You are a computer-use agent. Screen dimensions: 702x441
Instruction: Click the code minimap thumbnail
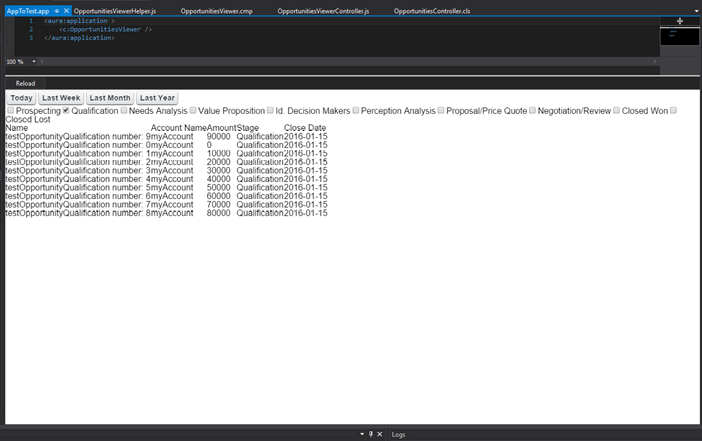click(x=680, y=36)
